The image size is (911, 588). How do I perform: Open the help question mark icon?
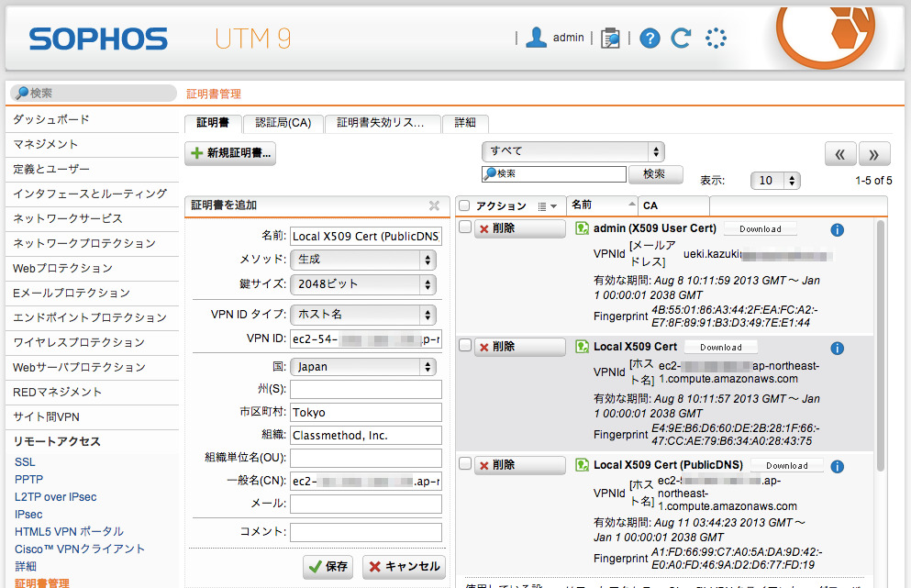pos(650,39)
